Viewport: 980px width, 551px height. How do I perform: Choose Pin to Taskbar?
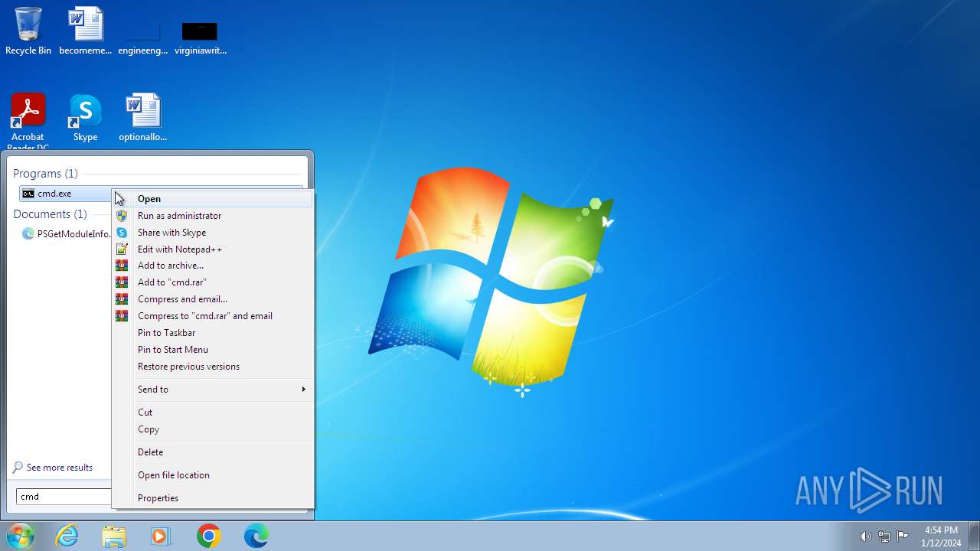click(x=213, y=333)
